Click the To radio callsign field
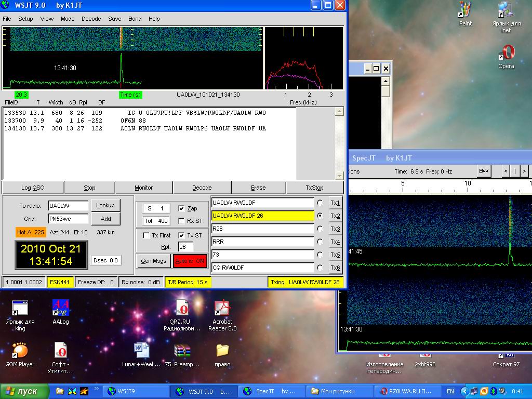The height and width of the screenshot is (399, 532). pos(68,206)
